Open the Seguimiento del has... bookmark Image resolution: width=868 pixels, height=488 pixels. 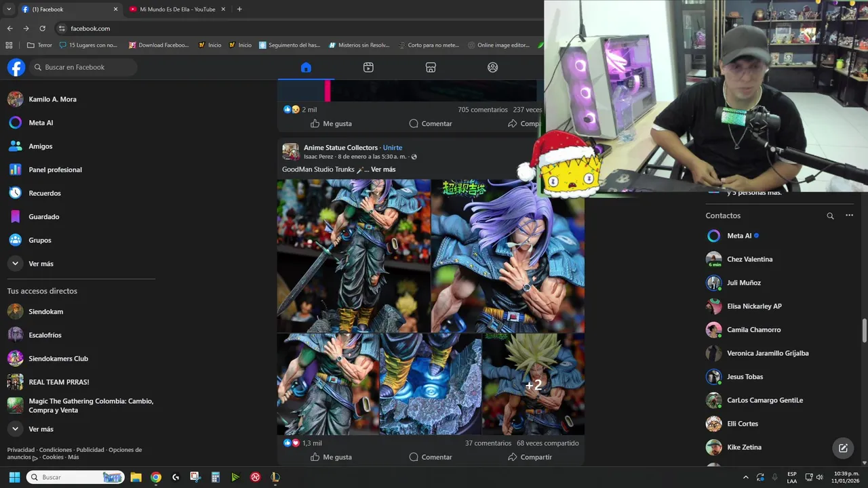coord(290,45)
